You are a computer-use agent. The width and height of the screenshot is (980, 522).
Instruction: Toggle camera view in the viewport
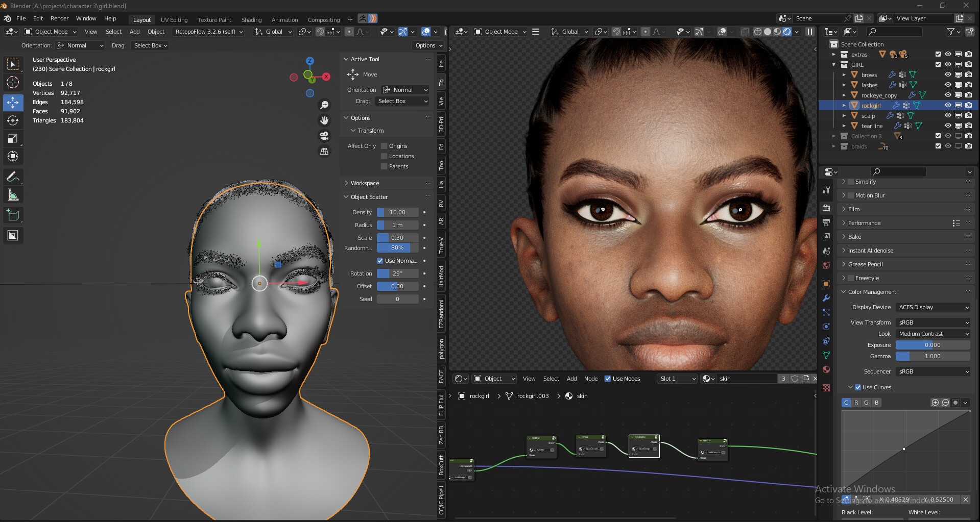(324, 136)
